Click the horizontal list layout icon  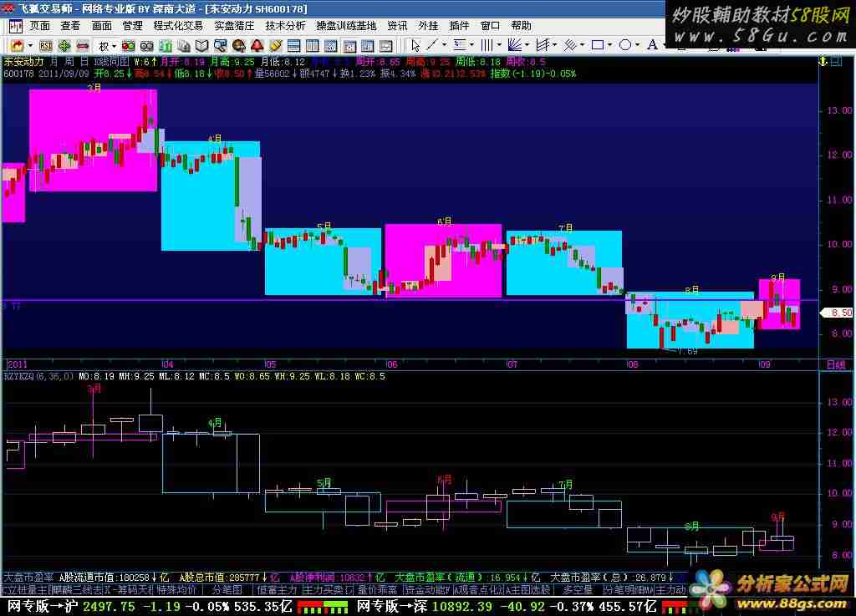click(293, 46)
